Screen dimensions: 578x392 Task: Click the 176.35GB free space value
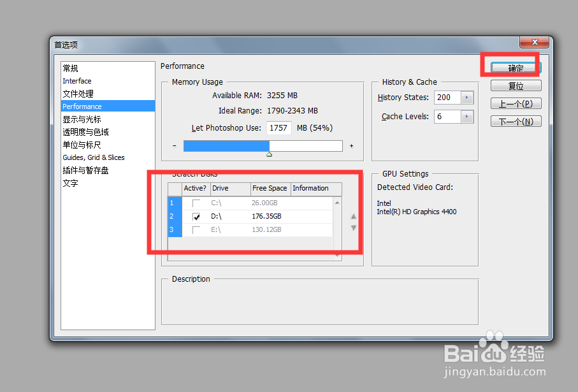tap(266, 216)
